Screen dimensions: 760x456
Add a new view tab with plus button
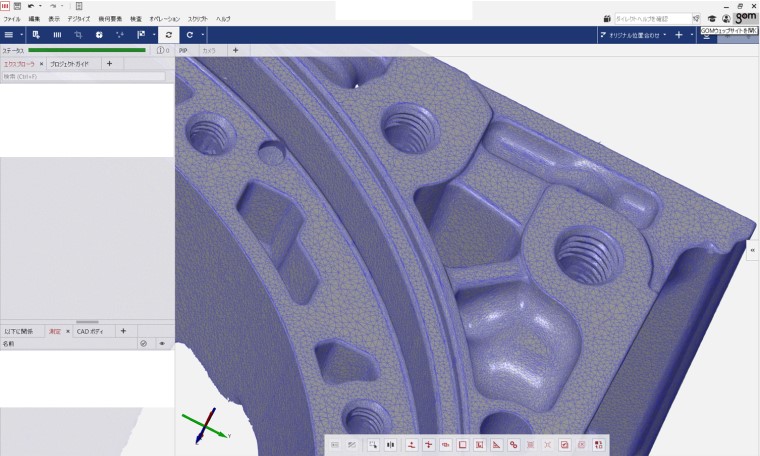click(235, 50)
